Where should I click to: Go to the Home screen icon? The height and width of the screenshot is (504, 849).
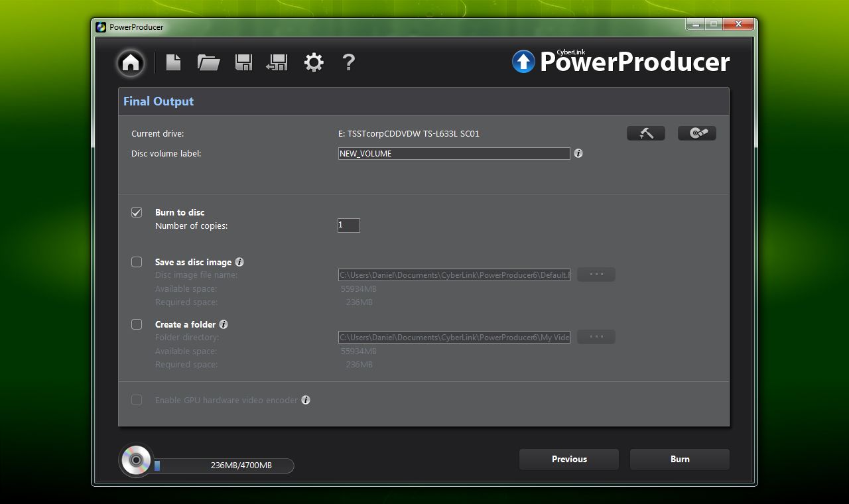click(x=131, y=62)
